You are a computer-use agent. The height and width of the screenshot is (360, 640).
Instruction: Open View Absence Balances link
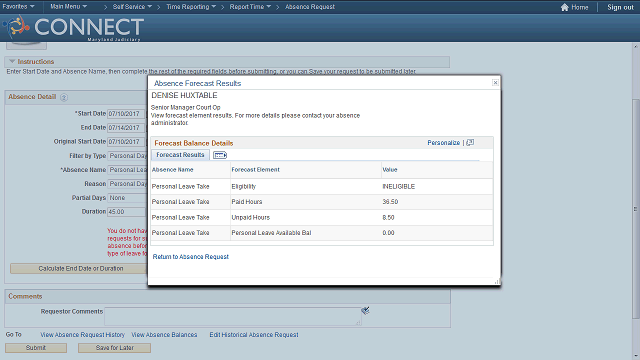coord(164,335)
